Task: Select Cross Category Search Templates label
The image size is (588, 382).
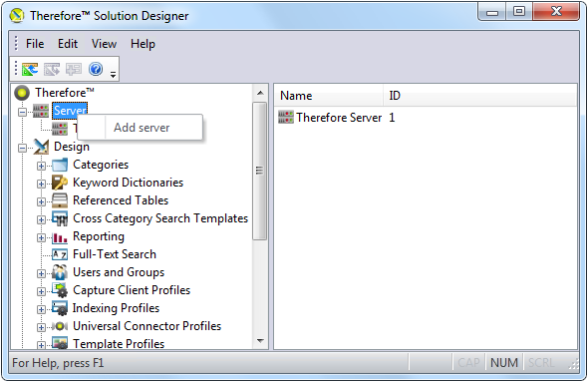Action: coord(160,218)
